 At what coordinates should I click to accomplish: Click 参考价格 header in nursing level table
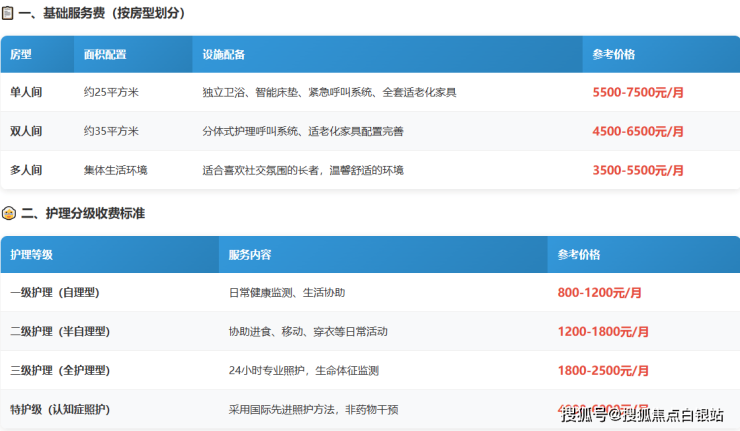(579, 254)
